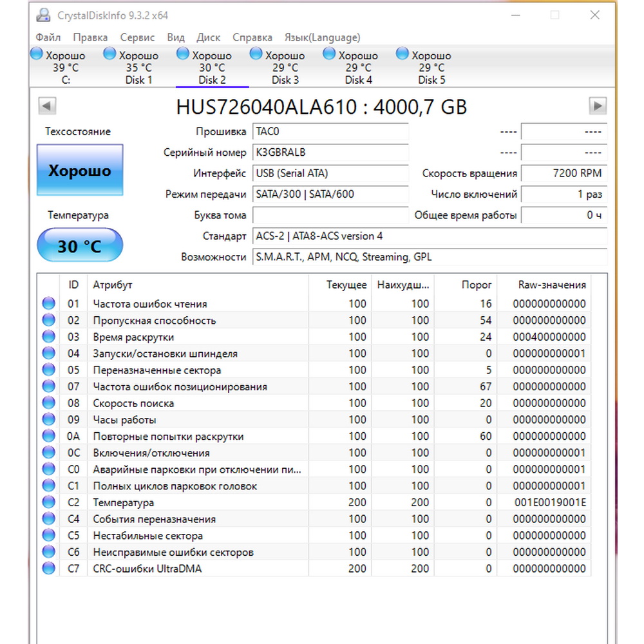
Task: Select the 'Часы работы' attribute text
Action: (x=124, y=420)
